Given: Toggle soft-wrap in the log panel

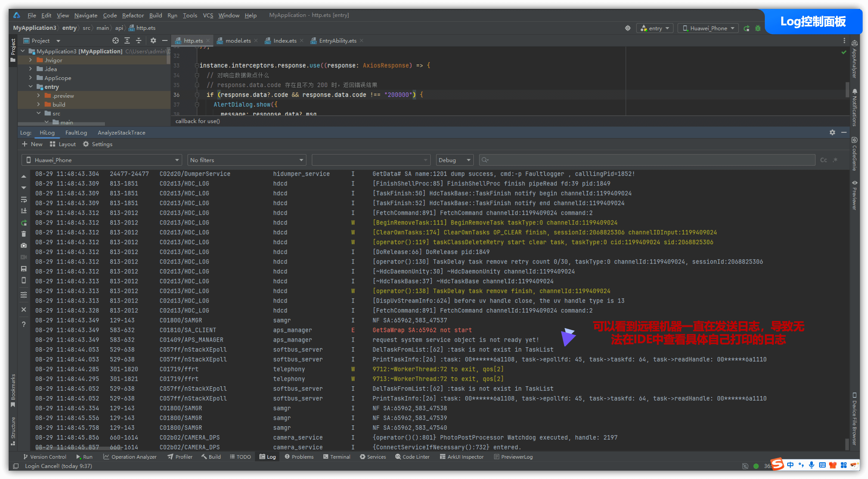Looking at the screenshot, I should pyautogui.click(x=24, y=200).
